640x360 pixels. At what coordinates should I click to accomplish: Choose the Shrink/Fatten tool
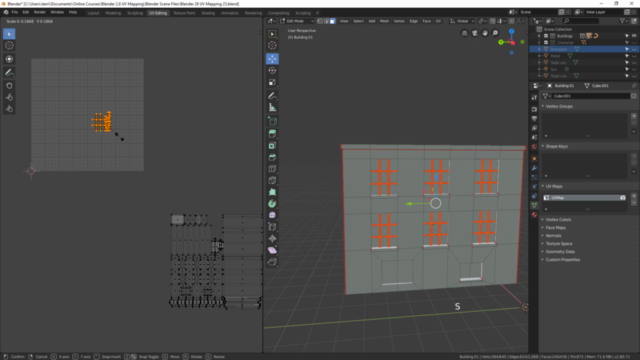click(x=272, y=239)
